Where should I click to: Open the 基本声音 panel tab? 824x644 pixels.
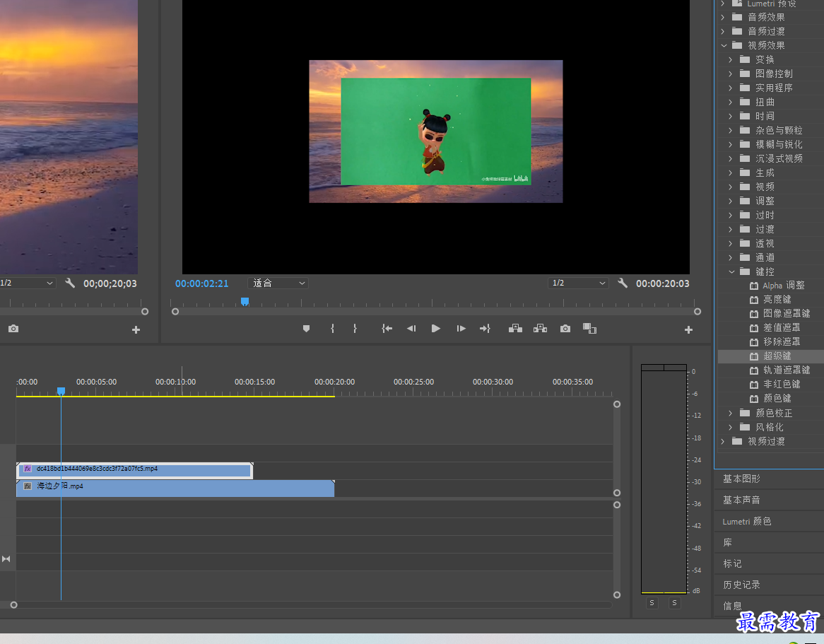pos(741,500)
